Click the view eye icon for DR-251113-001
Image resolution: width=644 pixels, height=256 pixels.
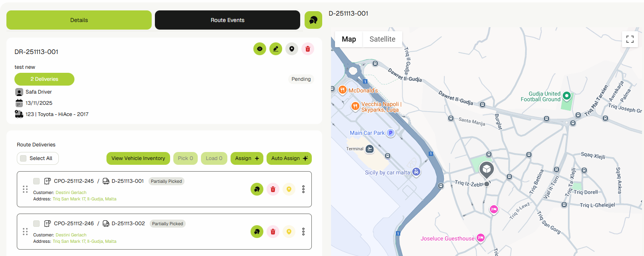point(260,49)
